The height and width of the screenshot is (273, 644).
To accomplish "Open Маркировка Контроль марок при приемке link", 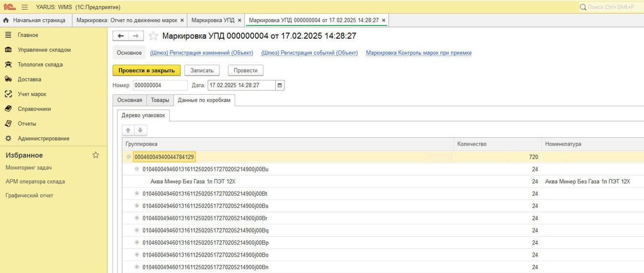I will (x=419, y=53).
